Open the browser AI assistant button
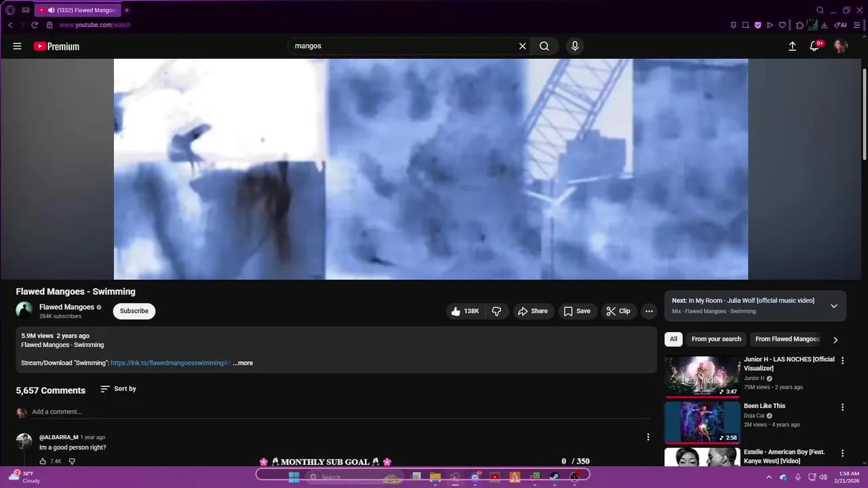Screen dimensions: 868x488 tap(840, 25)
